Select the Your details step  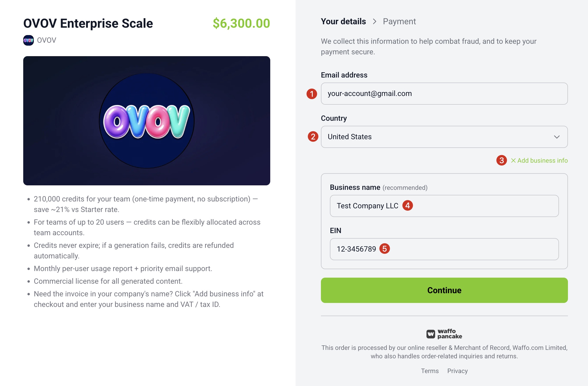(343, 21)
